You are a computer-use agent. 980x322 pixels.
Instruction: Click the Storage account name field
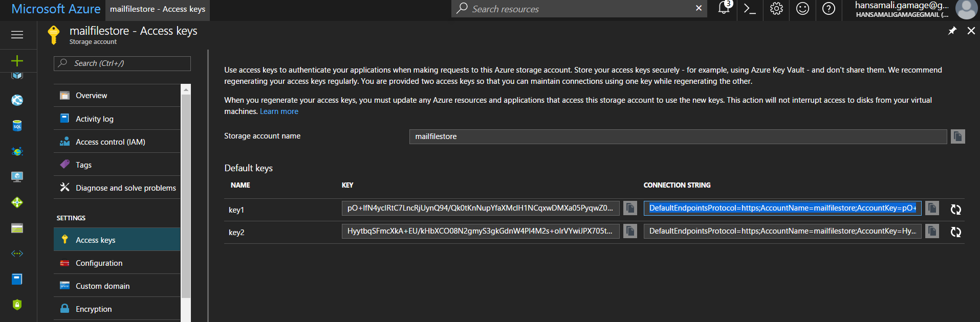click(678, 136)
